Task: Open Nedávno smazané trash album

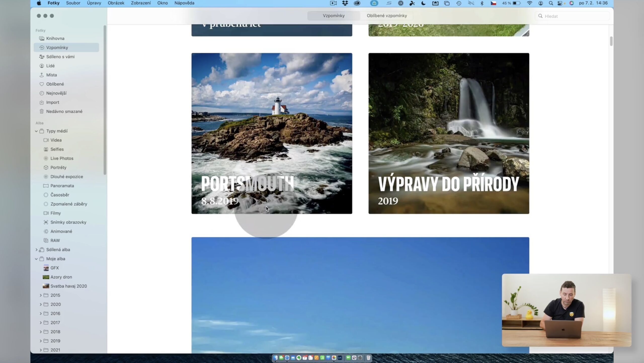Action: 64,111
